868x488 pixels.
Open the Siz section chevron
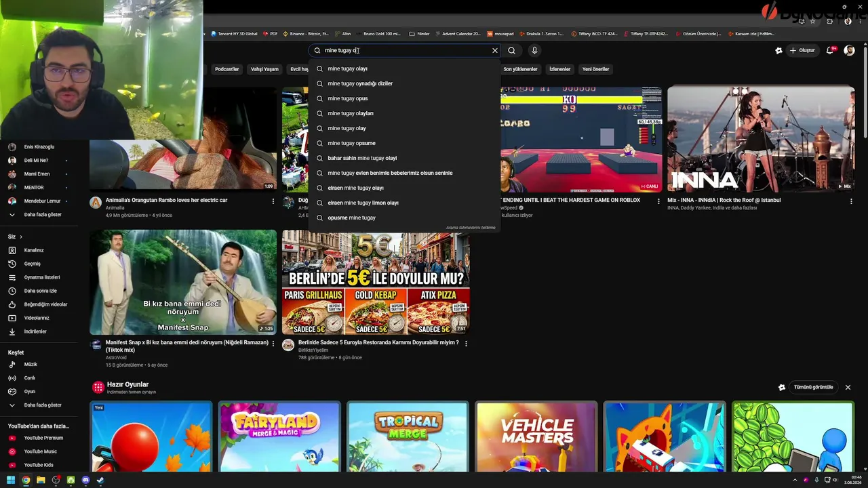21,237
